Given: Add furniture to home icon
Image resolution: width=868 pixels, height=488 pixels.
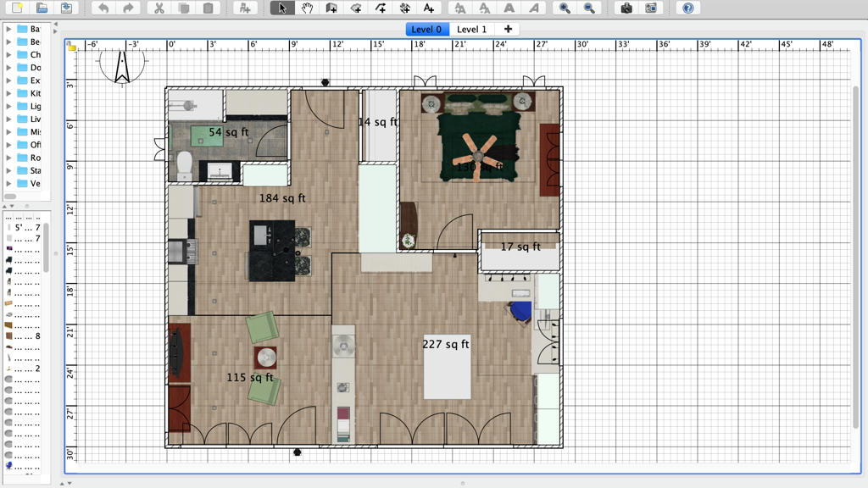Looking at the screenshot, I should tap(244, 8).
